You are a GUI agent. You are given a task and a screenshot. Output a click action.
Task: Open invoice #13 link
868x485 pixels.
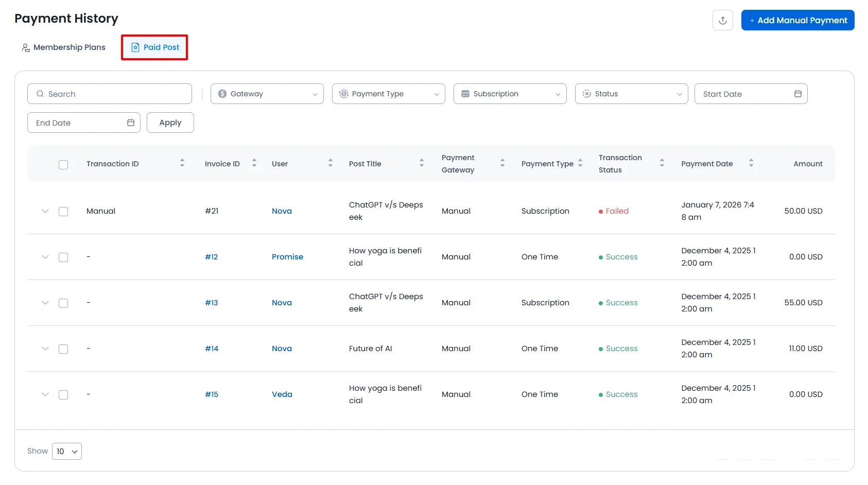211,303
